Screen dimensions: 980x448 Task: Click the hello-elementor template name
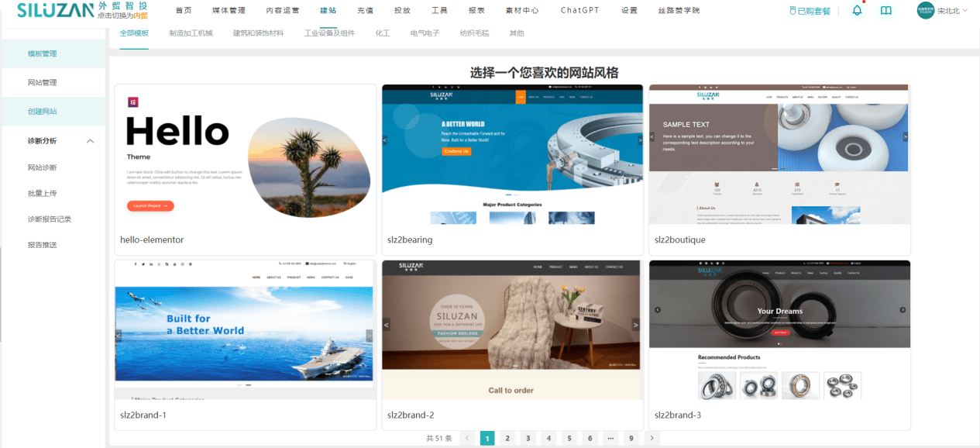pos(152,240)
